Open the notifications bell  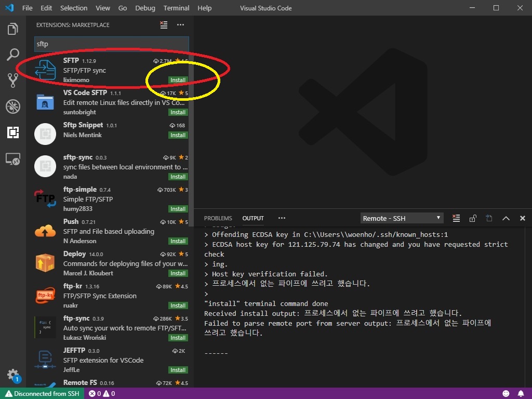click(x=521, y=394)
